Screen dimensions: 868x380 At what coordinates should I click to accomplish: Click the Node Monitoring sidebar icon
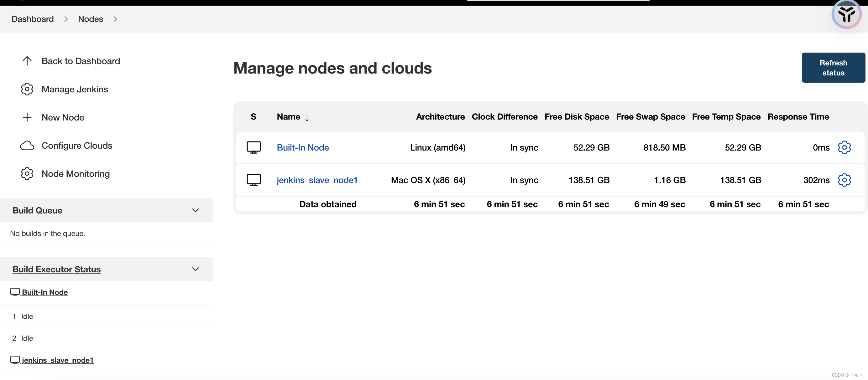[x=28, y=174]
